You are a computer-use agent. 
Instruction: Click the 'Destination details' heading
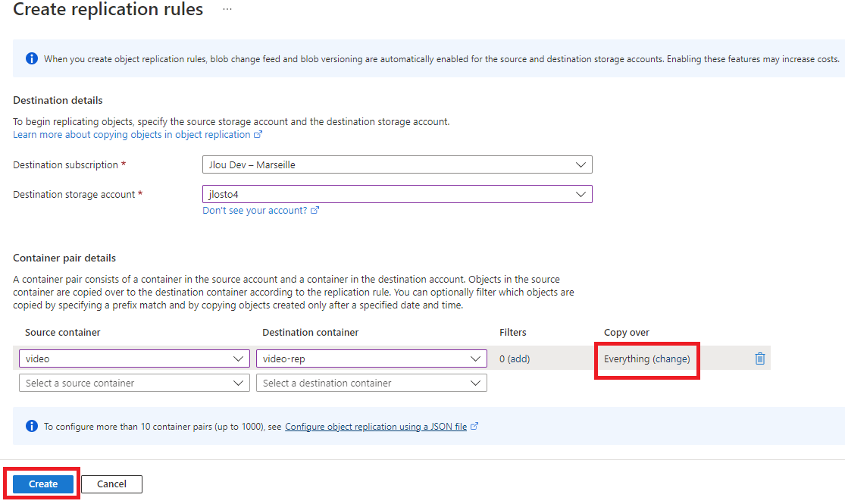(58, 100)
